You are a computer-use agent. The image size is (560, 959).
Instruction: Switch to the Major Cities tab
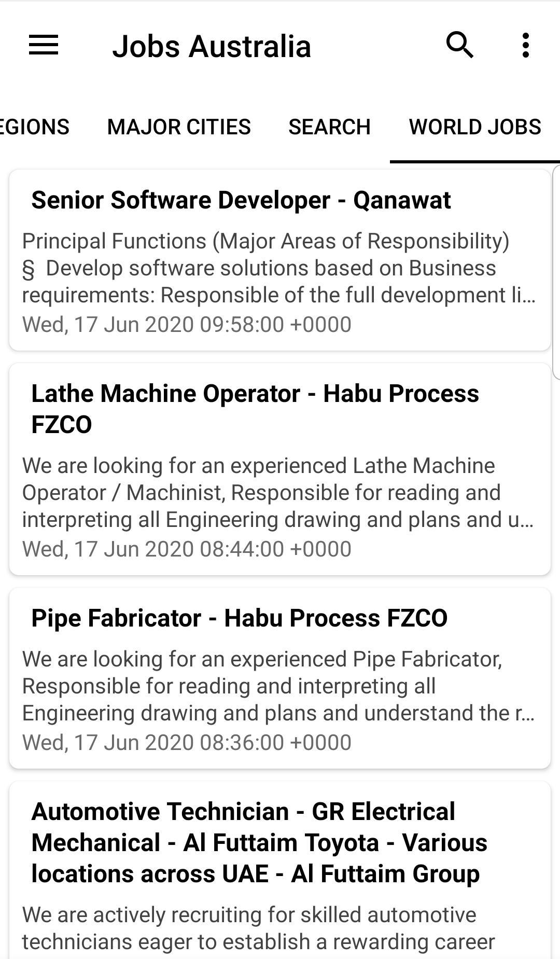[x=179, y=127]
